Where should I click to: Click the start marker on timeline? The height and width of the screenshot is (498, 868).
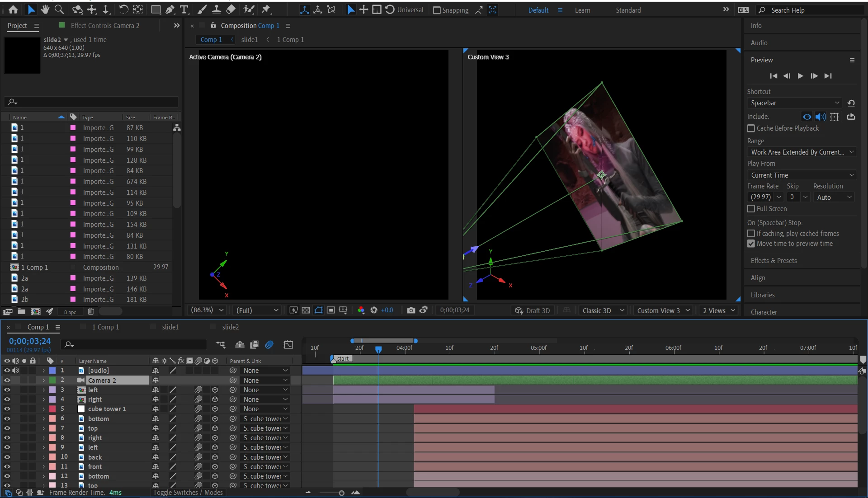(342, 359)
